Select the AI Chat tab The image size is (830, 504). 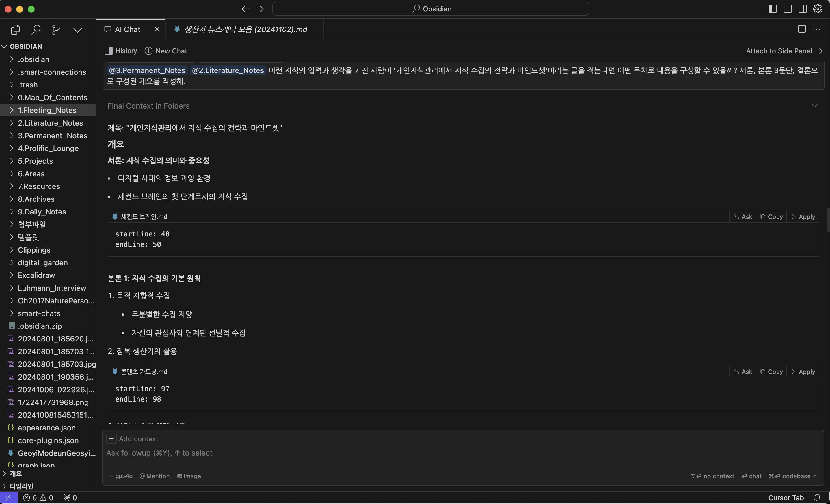point(127,29)
